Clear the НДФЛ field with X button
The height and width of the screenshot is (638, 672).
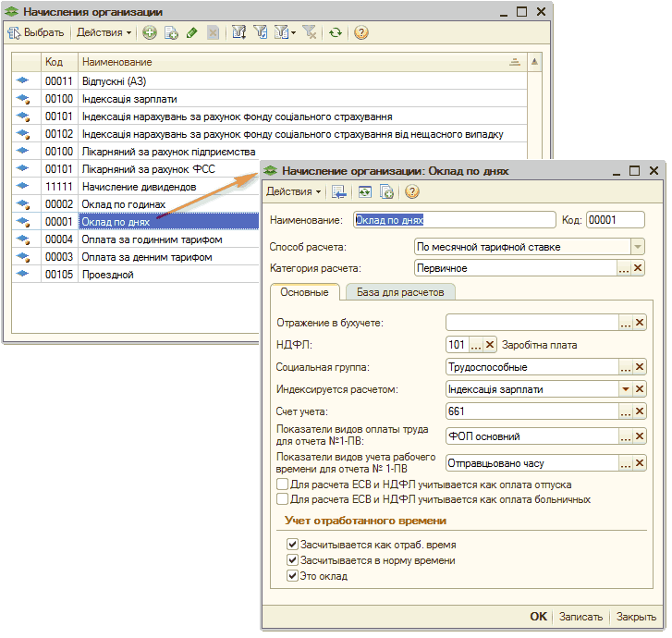click(x=491, y=345)
